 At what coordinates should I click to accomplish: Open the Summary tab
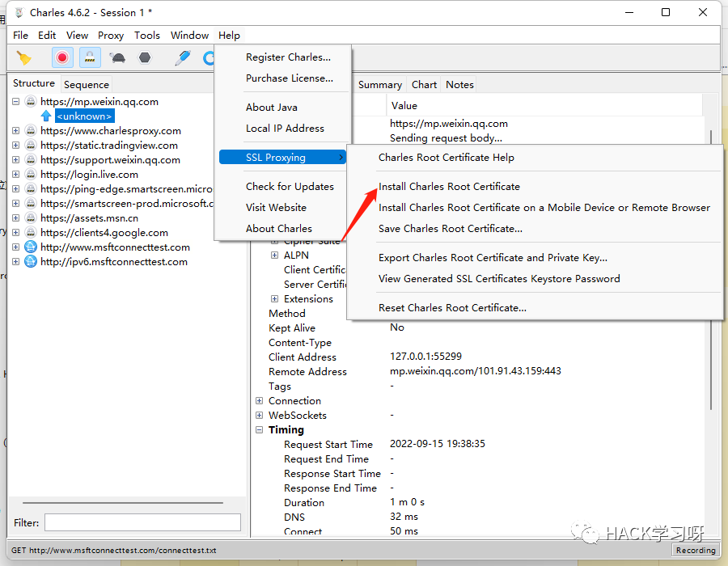380,84
